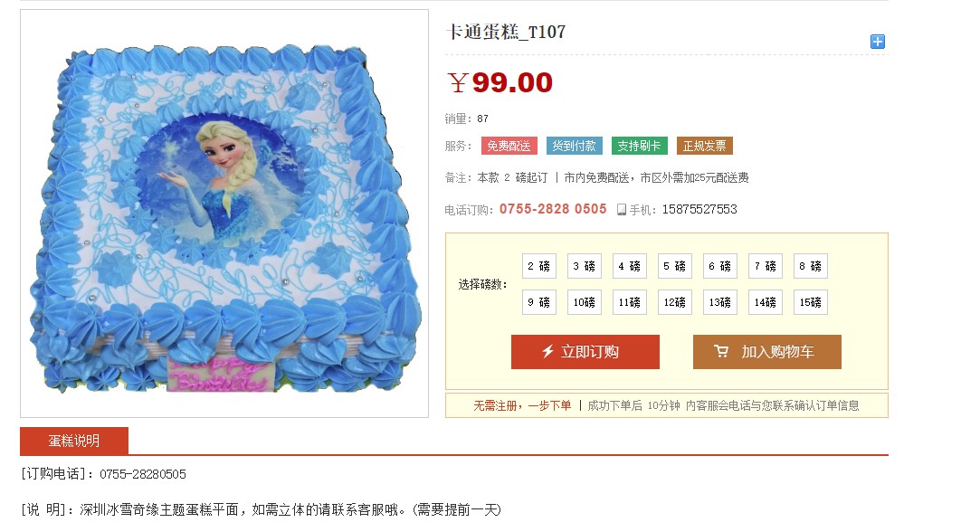This screenshot has width=980, height=532.
Task: Select the 2 磅 weight option
Action: click(x=538, y=266)
